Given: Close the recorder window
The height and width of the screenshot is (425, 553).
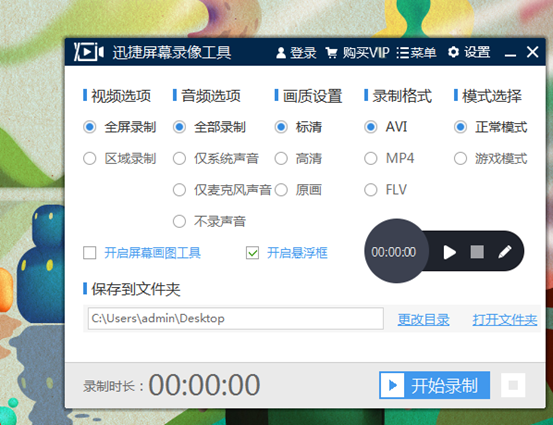Looking at the screenshot, I should point(533,52).
